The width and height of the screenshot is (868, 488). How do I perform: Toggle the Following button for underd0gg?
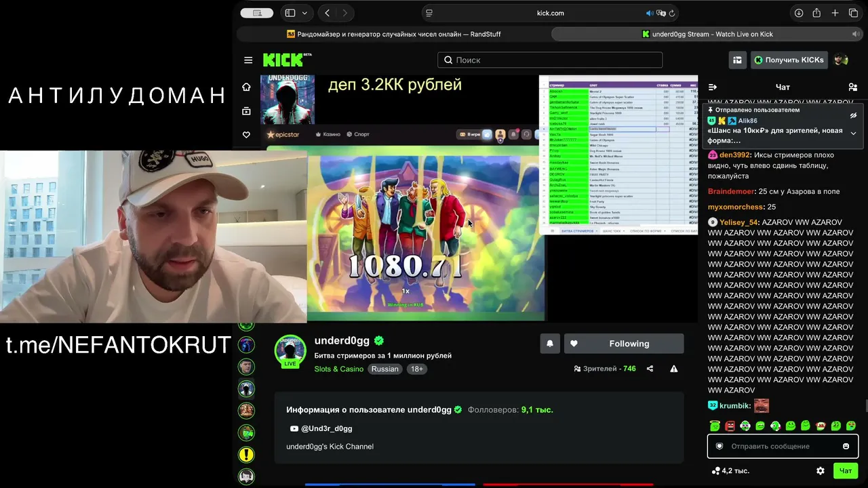coord(624,344)
